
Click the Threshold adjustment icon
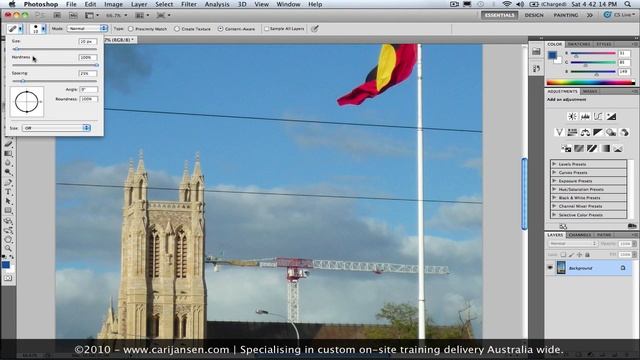pos(592,148)
